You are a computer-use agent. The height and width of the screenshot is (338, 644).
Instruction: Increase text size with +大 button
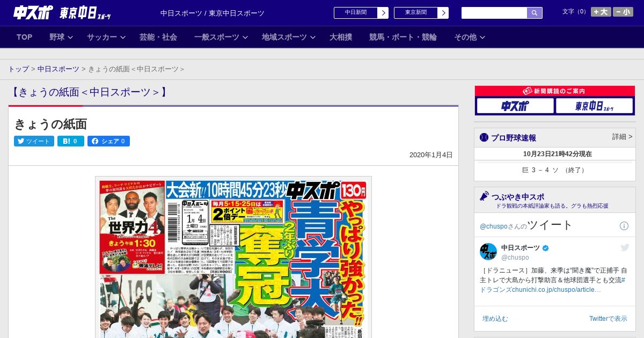(601, 12)
